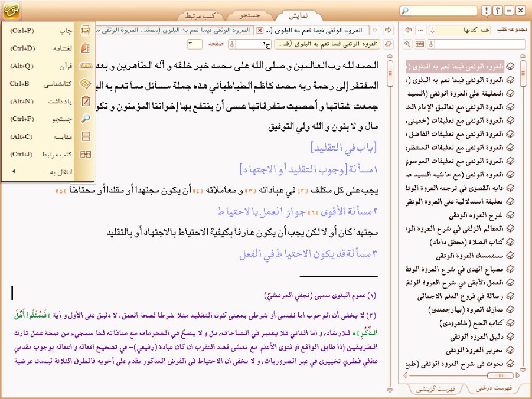The image size is (532, 399).
Task: Open the Noor application logo menu
Action: (x=11, y=11)
